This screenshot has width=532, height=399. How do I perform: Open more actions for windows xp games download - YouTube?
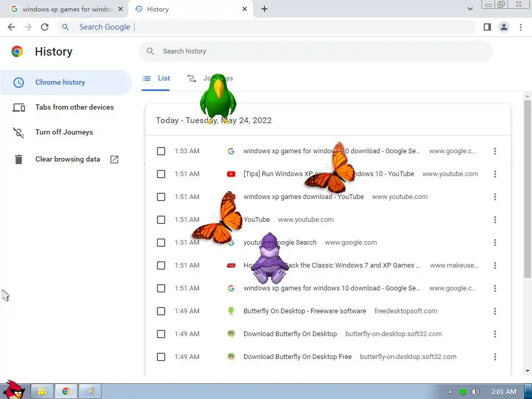[495, 197]
